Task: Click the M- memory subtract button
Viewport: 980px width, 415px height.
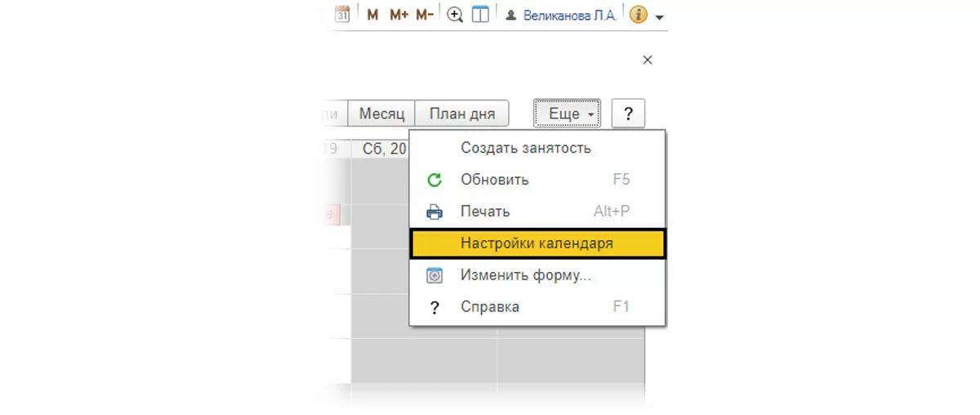Action: (x=424, y=15)
